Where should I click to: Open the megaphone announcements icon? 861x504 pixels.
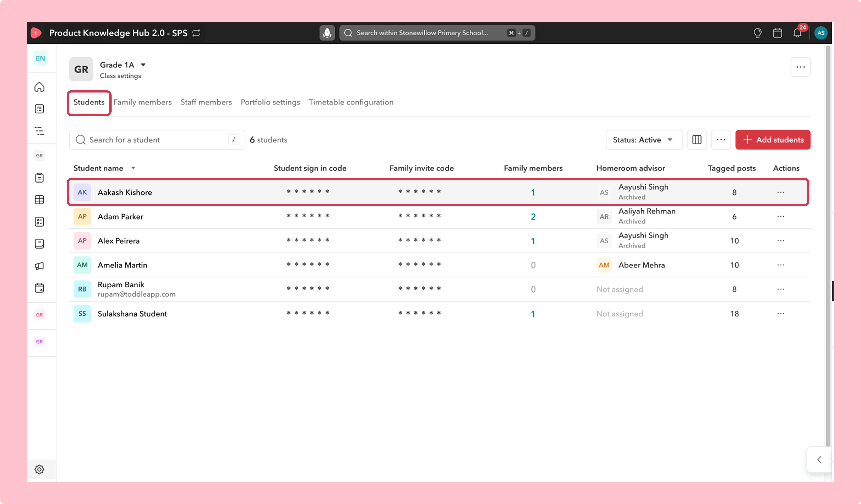[x=39, y=266]
